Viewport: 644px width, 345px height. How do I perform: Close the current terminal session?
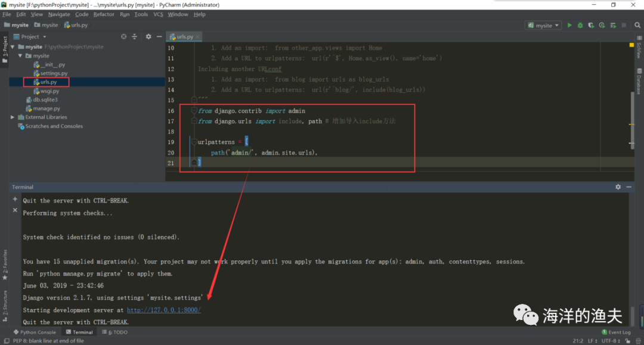pos(15,210)
